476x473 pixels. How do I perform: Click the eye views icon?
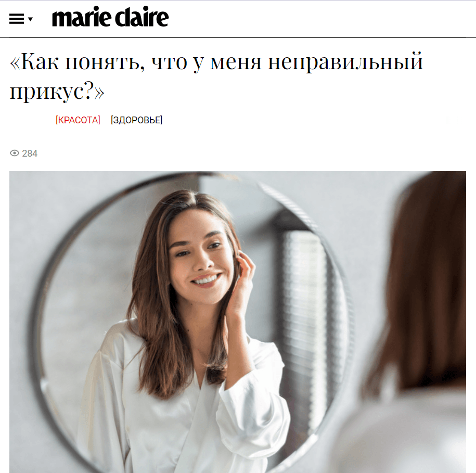14,153
